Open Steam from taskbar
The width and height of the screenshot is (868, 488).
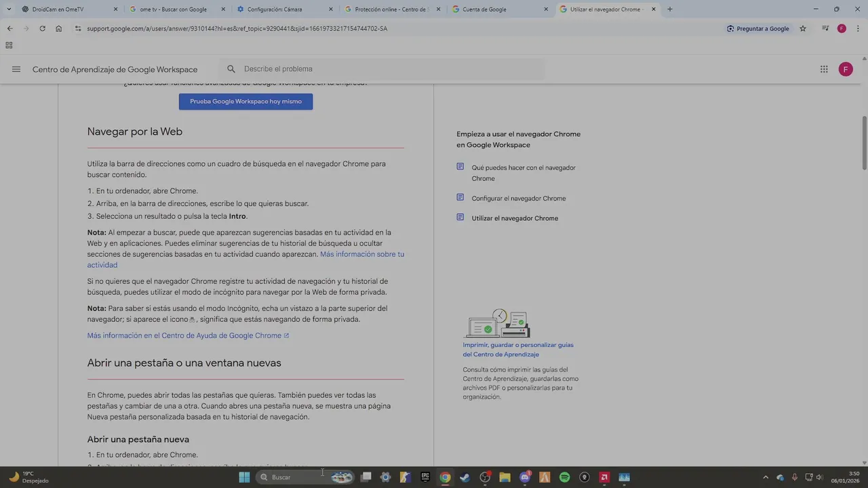coord(465,477)
